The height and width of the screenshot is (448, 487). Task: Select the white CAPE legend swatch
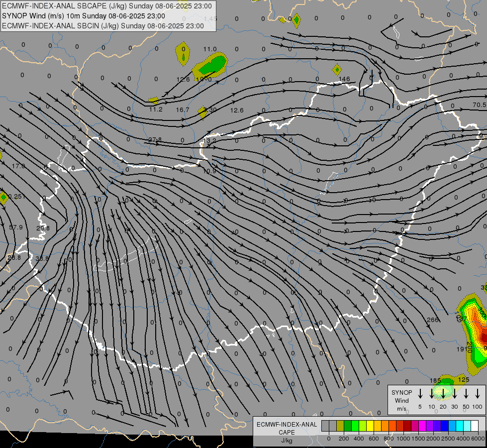[x=474, y=426]
